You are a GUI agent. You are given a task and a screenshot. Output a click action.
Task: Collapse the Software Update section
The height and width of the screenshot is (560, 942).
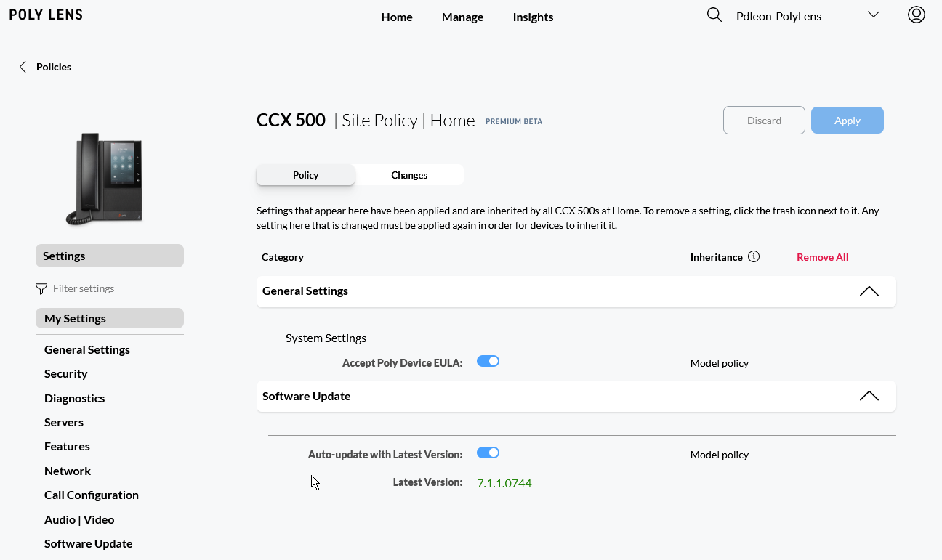click(x=869, y=397)
